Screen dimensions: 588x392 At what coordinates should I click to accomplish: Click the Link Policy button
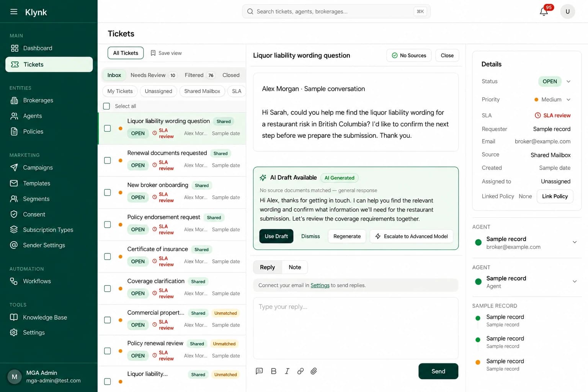tap(555, 196)
